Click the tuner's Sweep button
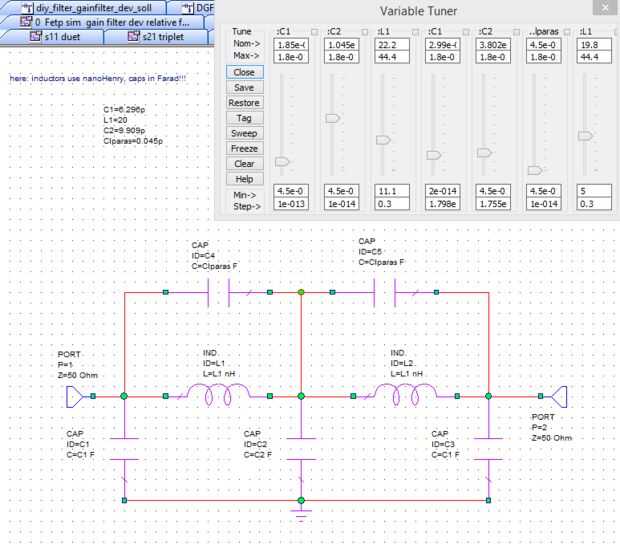The width and height of the screenshot is (620, 545). [x=245, y=133]
